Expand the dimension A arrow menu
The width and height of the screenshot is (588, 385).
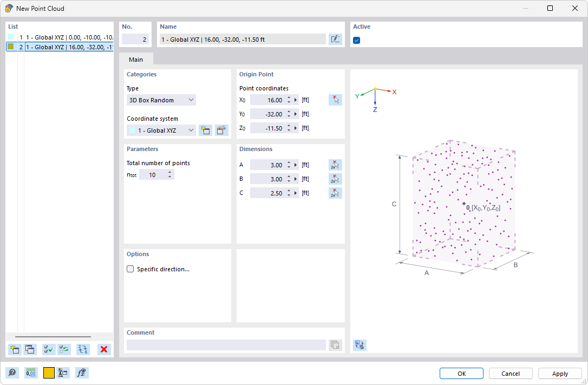coord(296,165)
